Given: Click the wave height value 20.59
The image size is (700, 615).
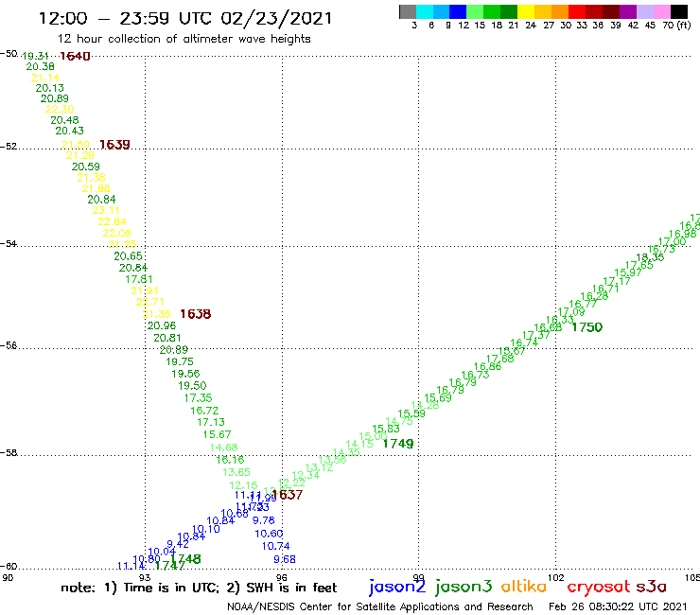Looking at the screenshot, I should pos(86,167).
